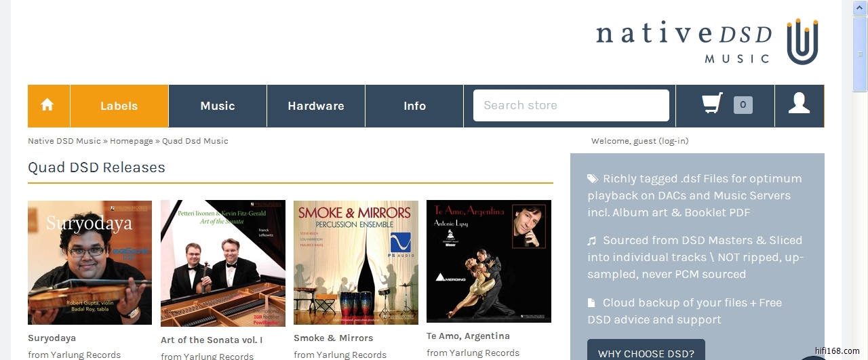Click the cart item count badge
868x360 pixels.
(x=743, y=105)
